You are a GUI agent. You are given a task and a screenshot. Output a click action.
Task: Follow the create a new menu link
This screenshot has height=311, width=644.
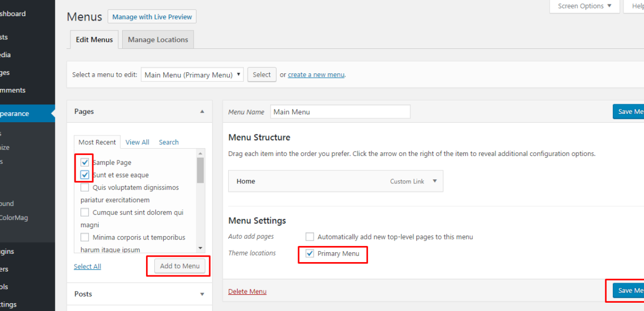point(316,75)
